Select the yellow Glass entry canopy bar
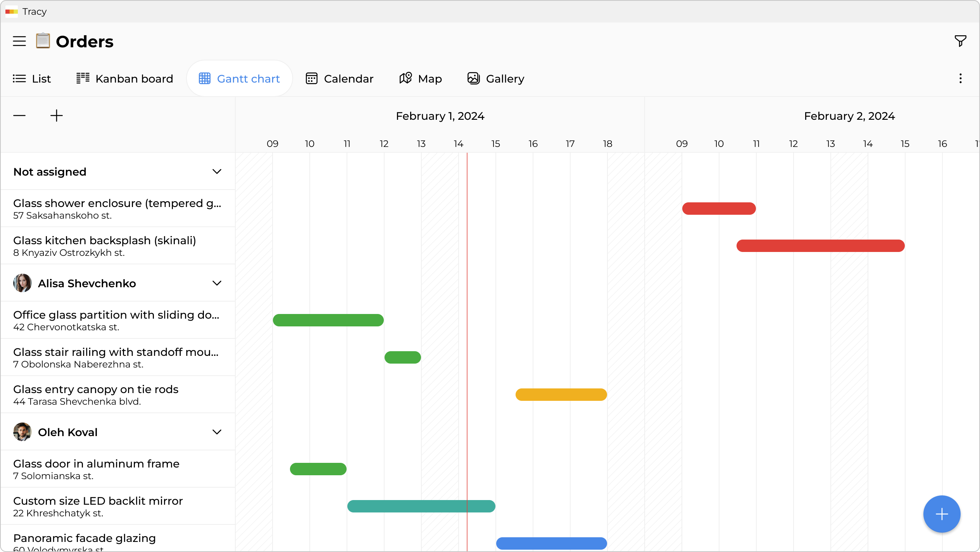 (561, 394)
